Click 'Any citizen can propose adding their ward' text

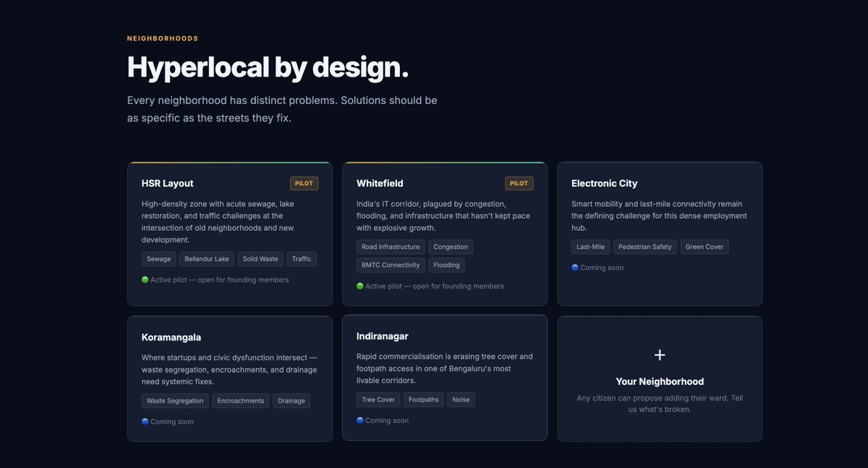tap(660, 404)
